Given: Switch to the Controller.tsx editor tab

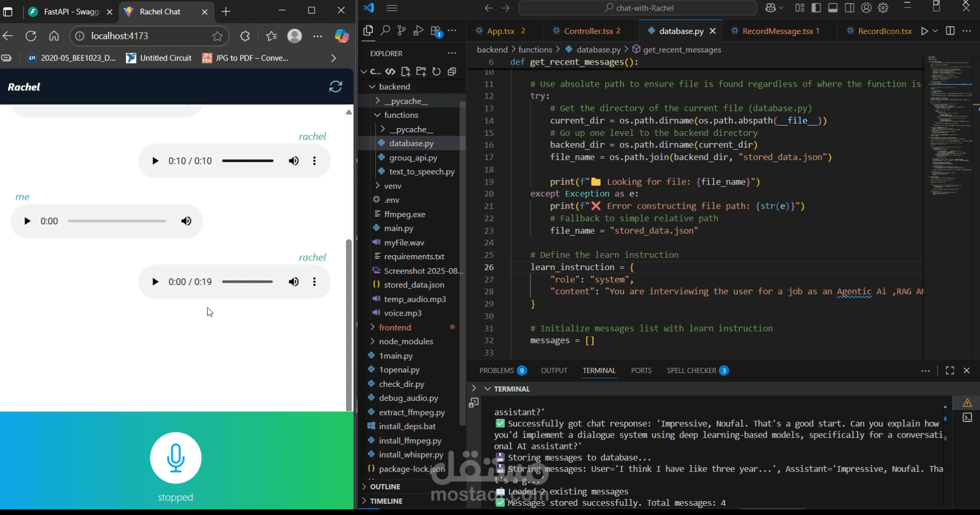Looking at the screenshot, I should pos(591,31).
